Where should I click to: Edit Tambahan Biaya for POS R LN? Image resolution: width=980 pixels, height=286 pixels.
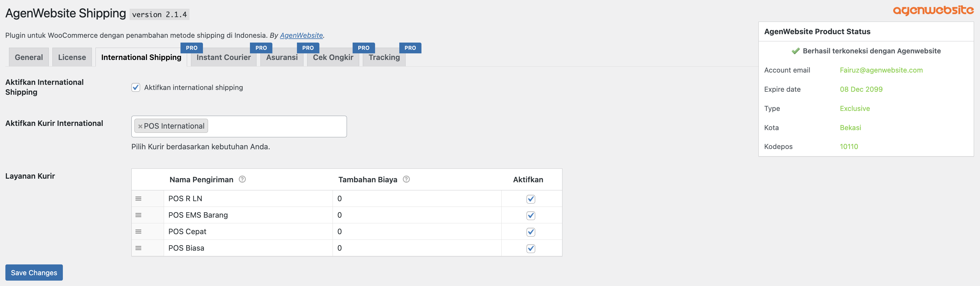[417, 199]
